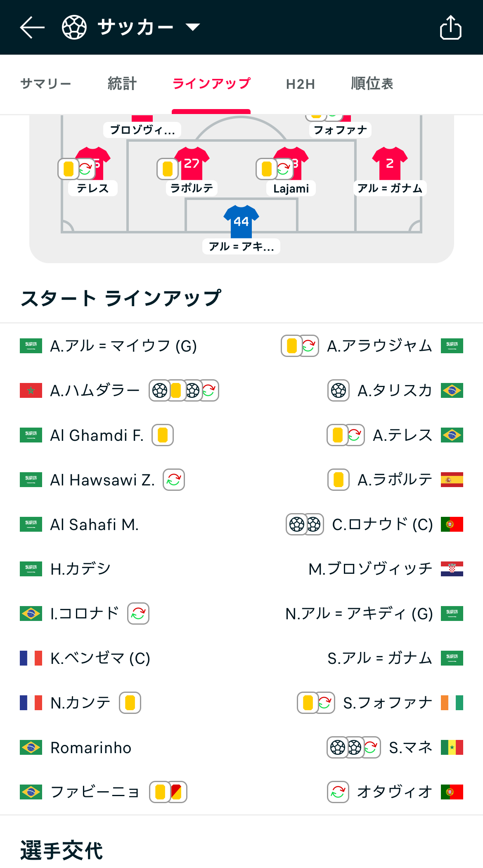
Task: Click the soccer ball sport icon
Action: click(74, 27)
